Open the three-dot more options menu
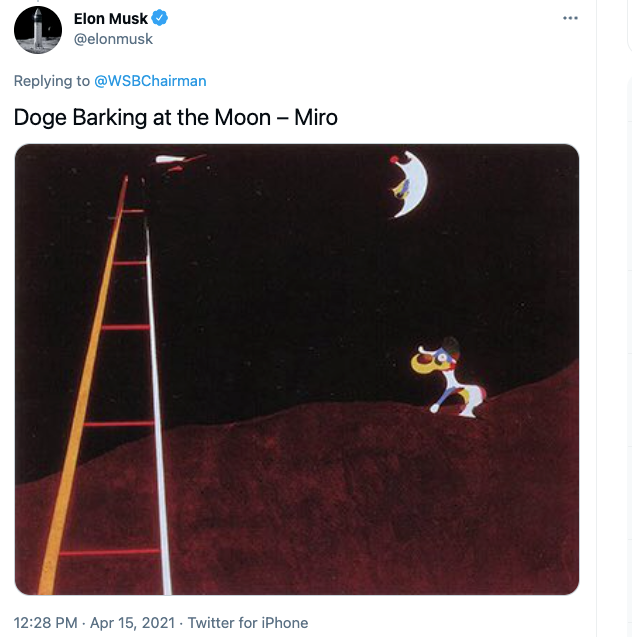The width and height of the screenshot is (632, 637). point(571,18)
